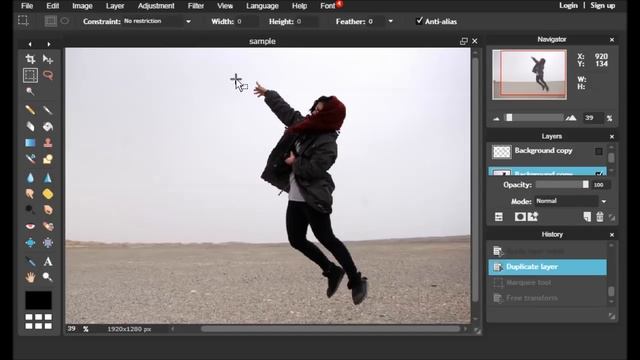
Task: Click the Sign up link
Action: tap(602, 5)
